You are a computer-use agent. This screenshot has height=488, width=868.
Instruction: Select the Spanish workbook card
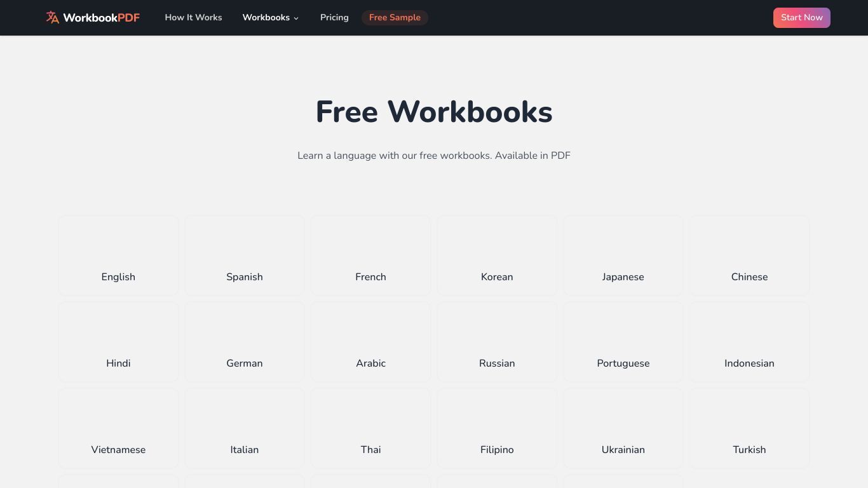245,255
